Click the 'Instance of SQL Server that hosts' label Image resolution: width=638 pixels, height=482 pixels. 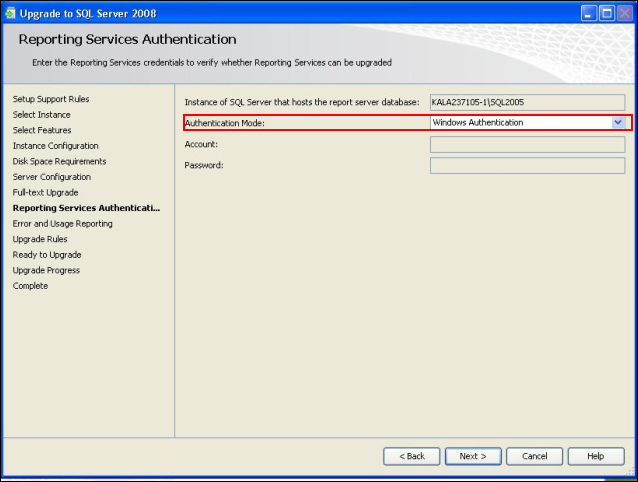[302, 102]
